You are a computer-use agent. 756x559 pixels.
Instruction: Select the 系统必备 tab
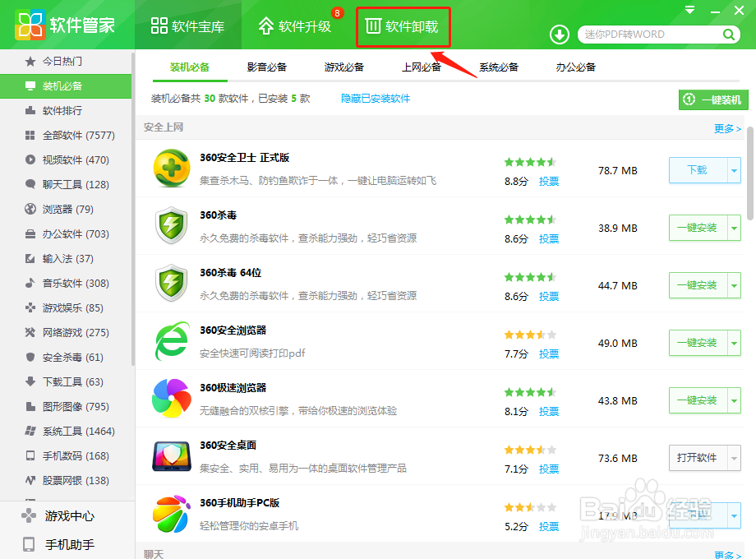tap(499, 67)
